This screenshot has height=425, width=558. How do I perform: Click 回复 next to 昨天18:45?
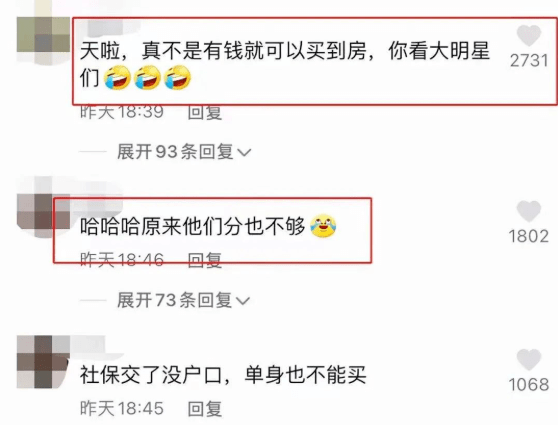(x=205, y=408)
